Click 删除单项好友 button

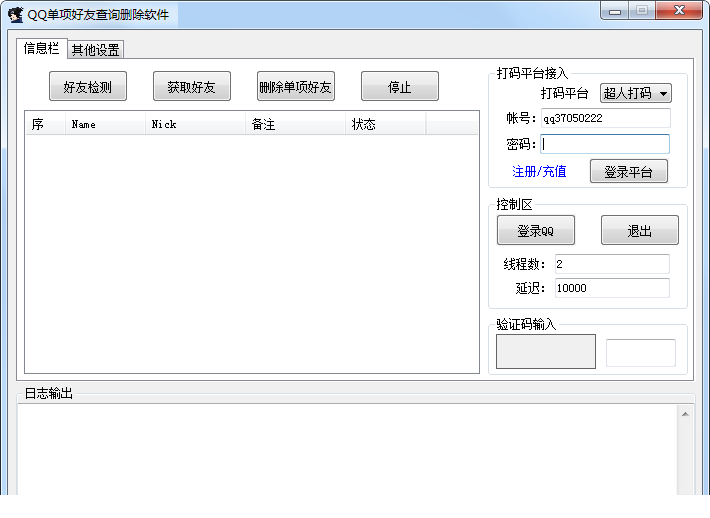click(296, 86)
